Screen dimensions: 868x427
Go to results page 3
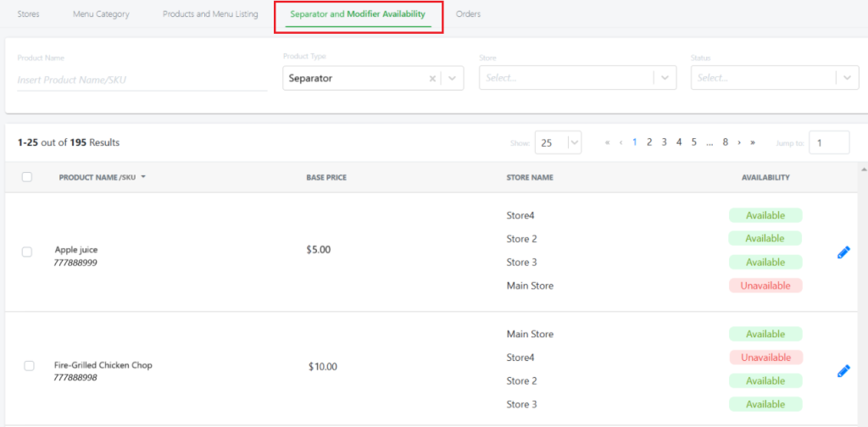664,142
